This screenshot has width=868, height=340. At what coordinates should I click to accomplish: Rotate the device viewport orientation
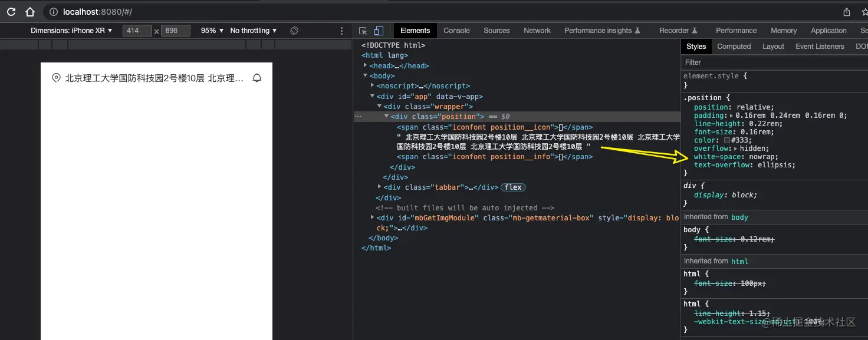pyautogui.click(x=294, y=31)
